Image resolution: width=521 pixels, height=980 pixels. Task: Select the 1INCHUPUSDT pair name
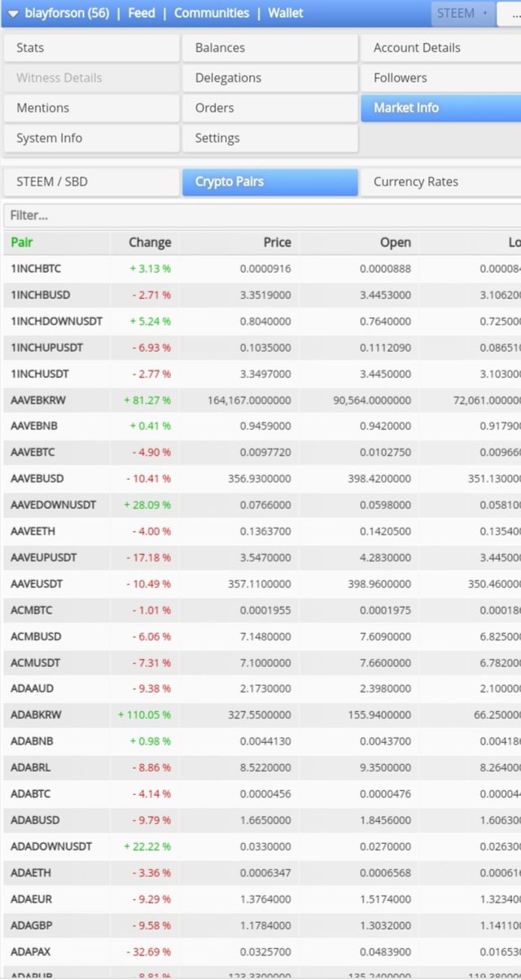point(47,348)
